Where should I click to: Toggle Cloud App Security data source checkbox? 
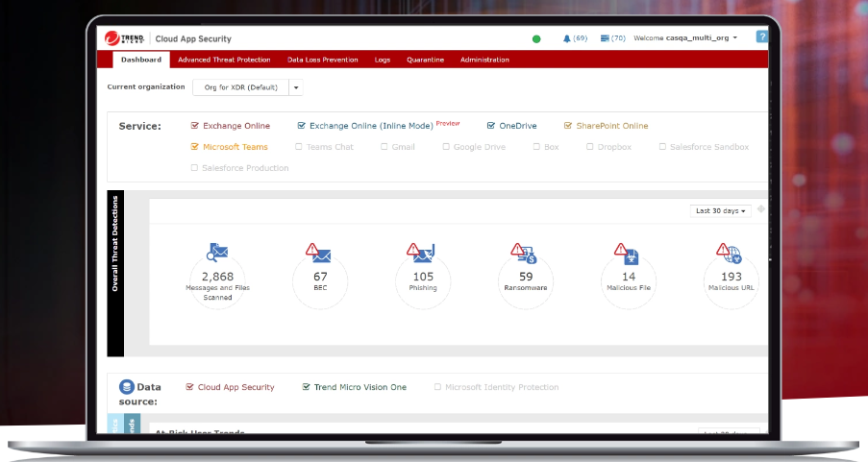pyautogui.click(x=189, y=387)
